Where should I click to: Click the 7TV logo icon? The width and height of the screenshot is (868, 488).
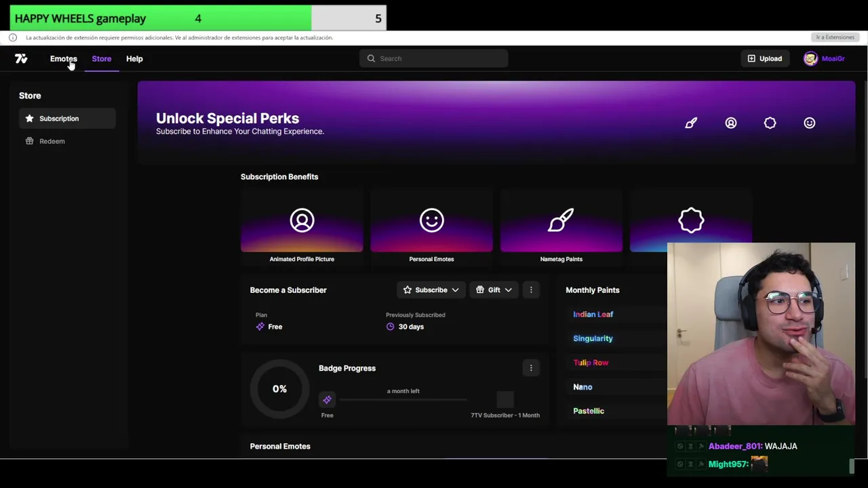click(21, 59)
